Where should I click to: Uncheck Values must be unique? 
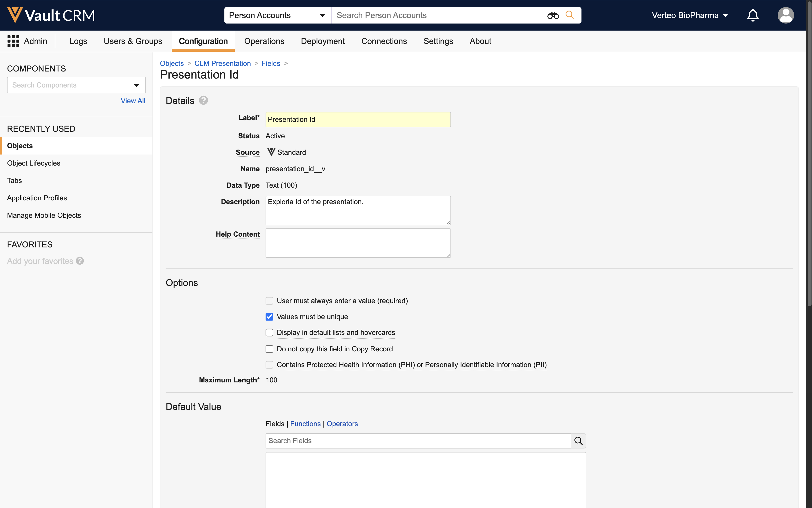tap(269, 317)
